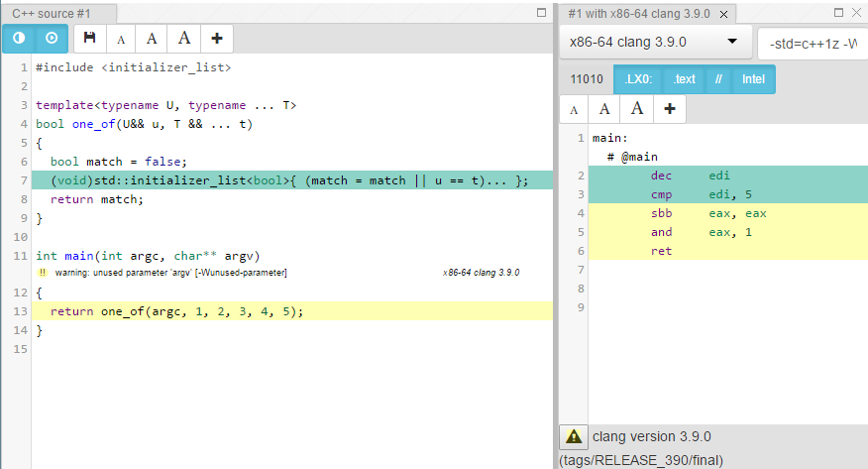The height and width of the screenshot is (469, 868).
Task: Toggle the auto-compile play-circle button
Action: point(52,39)
